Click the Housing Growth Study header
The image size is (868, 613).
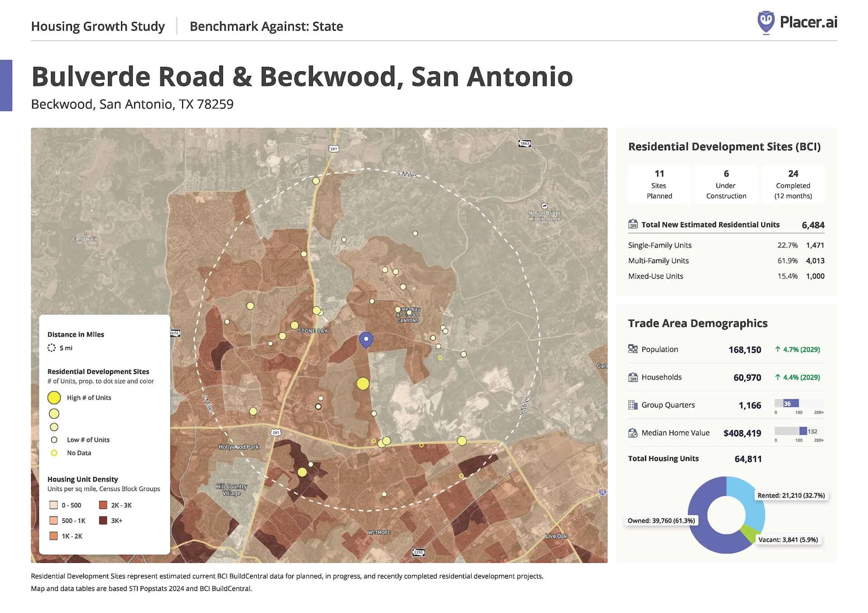pyautogui.click(x=98, y=26)
